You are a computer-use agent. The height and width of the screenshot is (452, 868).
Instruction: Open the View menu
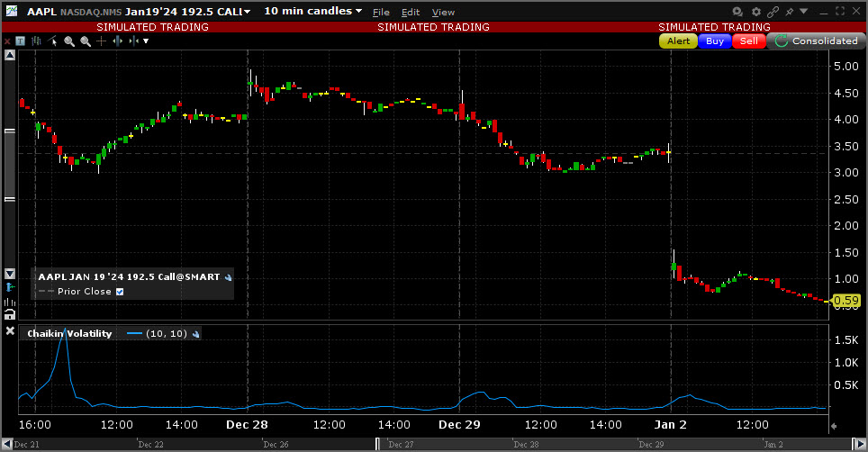pyautogui.click(x=443, y=13)
